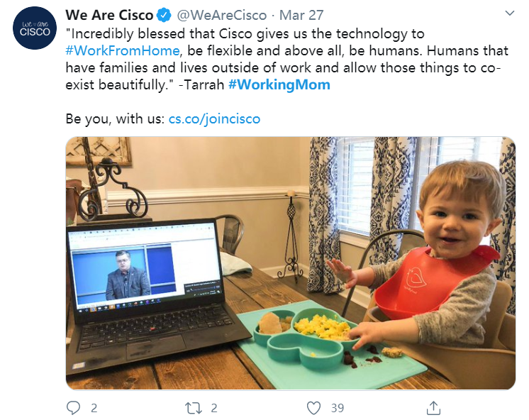The image size is (529, 420).
Task: Click the We Are Cisco profile avatar
Action: 35,28
